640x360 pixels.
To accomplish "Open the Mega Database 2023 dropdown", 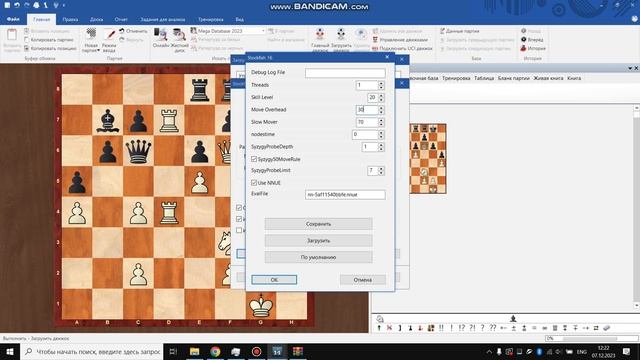I will pos(263,31).
